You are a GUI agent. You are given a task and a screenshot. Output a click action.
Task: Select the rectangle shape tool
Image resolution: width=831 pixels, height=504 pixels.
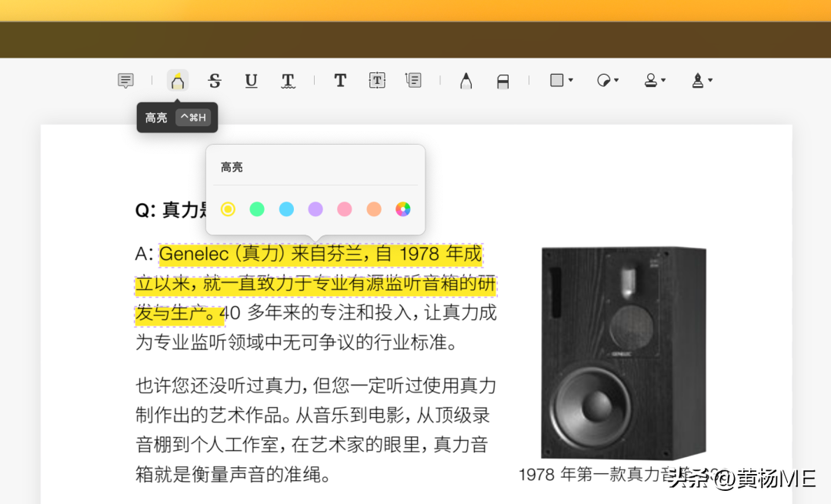[x=556, y=81]
